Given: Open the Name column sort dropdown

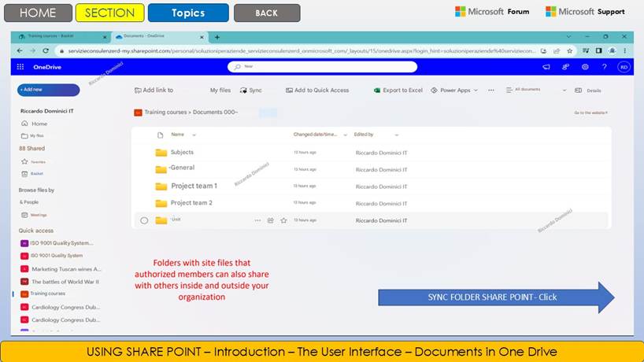Looking at the screenshot, I should pyautogui.click(x=194, y=135).
